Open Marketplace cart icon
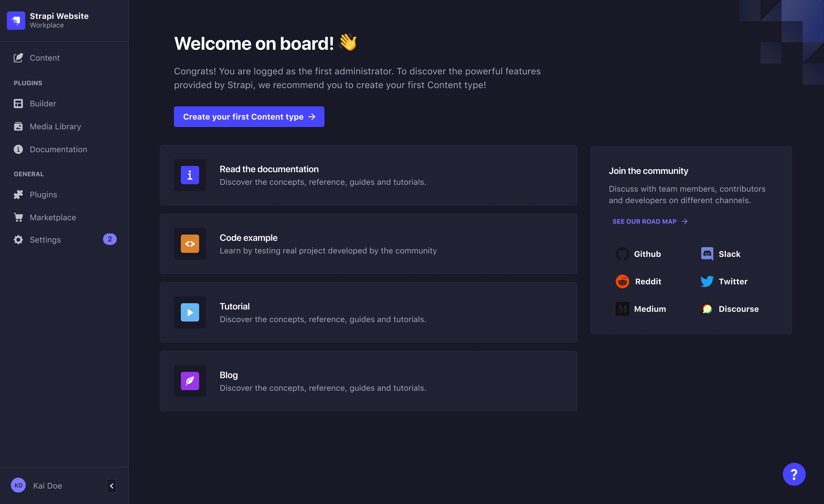824x504 pixels. tap(18, 217)
